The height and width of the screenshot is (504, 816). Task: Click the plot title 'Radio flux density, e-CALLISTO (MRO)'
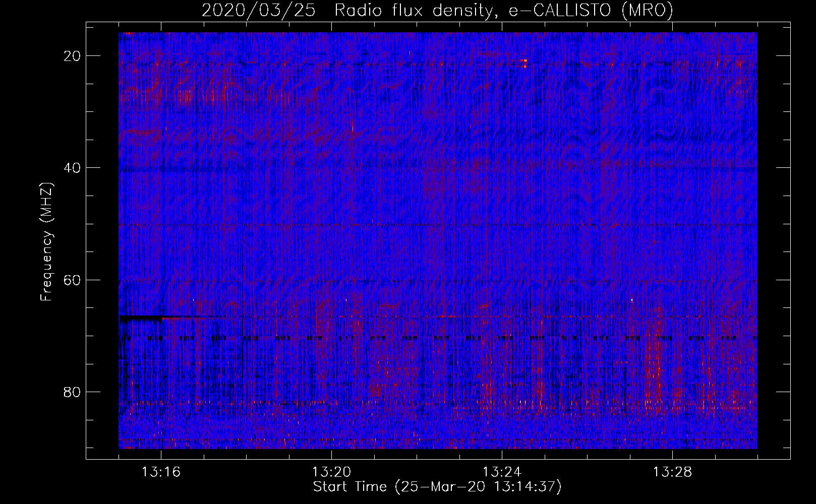click(504, 10)
